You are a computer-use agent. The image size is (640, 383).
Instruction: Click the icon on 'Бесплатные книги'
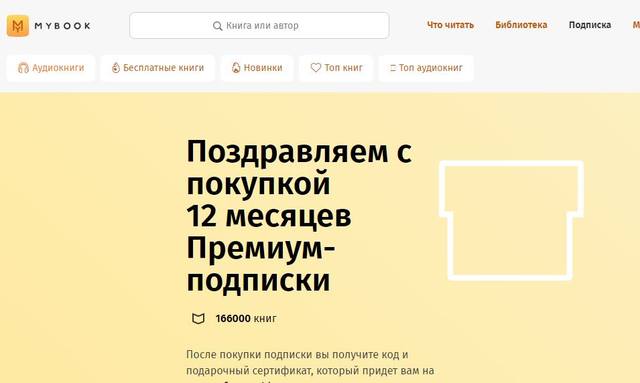tap(116, 68)
